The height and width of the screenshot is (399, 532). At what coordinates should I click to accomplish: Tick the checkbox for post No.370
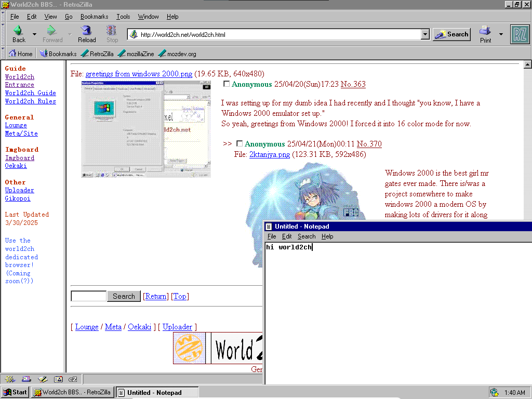(x=239, y=143)
